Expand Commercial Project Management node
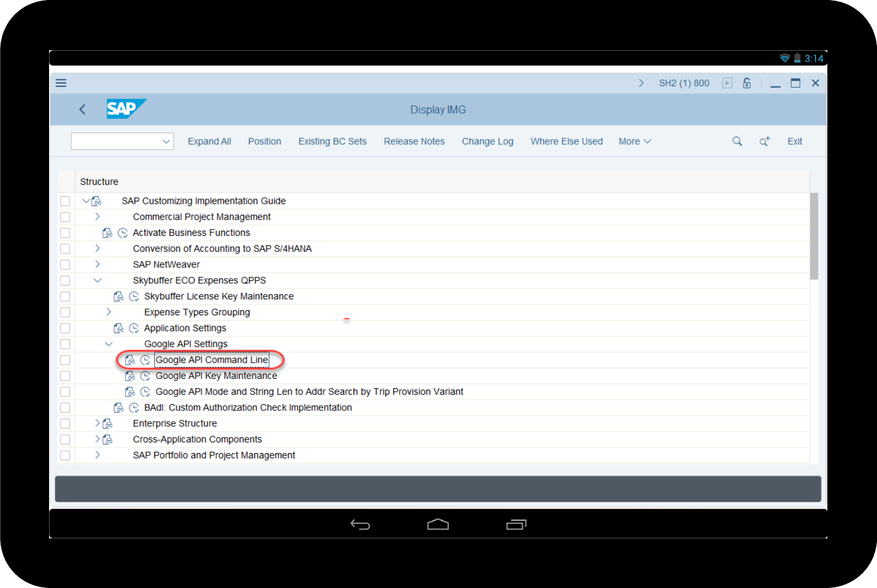 (98, 217)
